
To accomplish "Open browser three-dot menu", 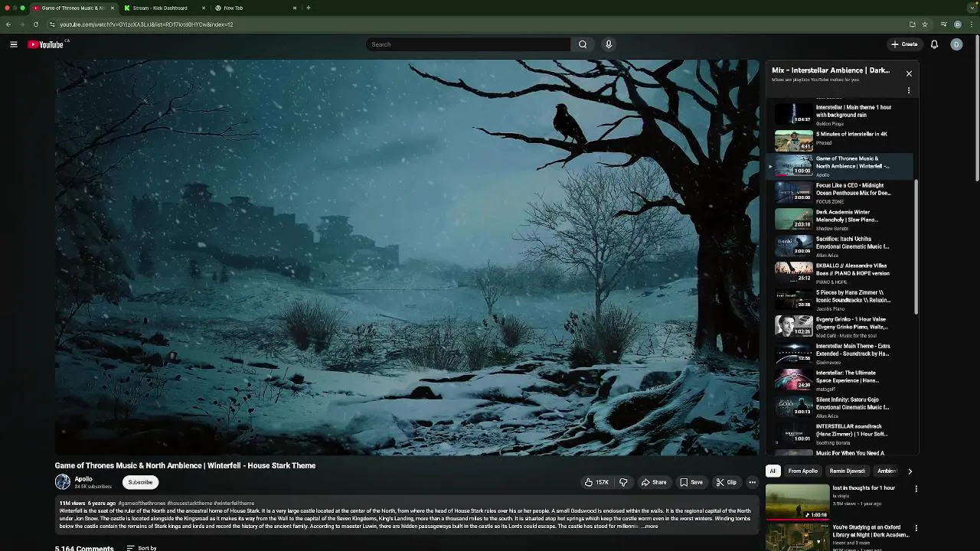I will (972, 24).
